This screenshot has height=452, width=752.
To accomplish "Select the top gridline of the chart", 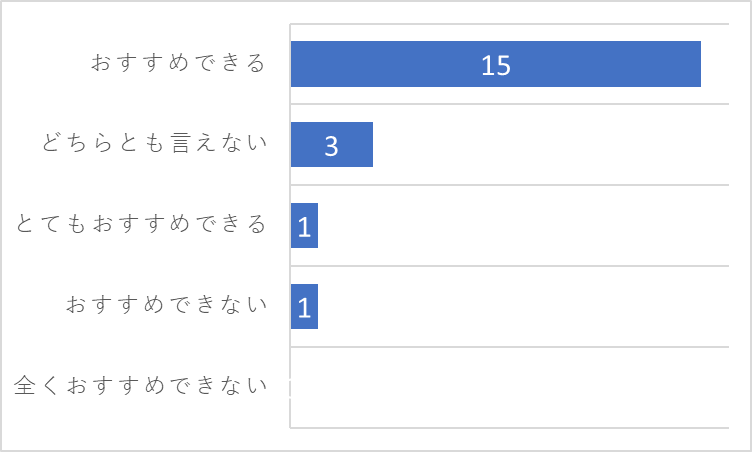I will click(x=509, y=24).
